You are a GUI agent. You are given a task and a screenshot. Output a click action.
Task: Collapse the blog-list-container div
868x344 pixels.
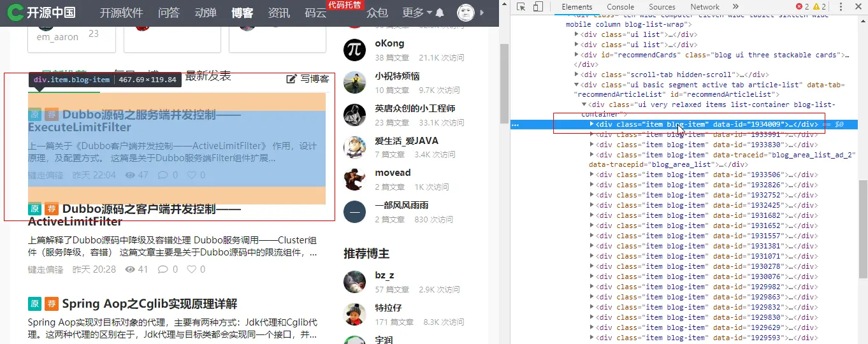pyautogui.click(x=584, y=104)
